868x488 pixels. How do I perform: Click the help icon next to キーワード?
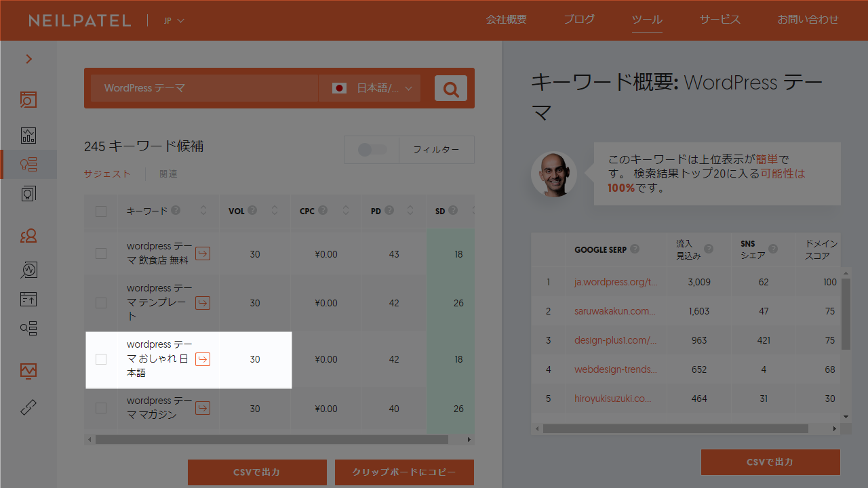click(x=176, y=211)
